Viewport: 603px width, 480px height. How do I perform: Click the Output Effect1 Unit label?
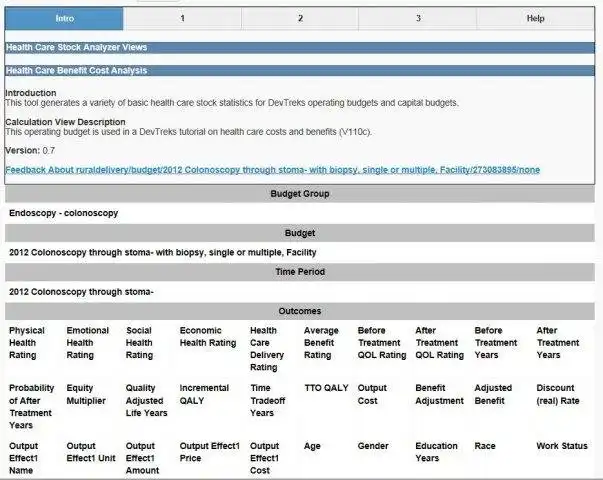tap(91, 452)
